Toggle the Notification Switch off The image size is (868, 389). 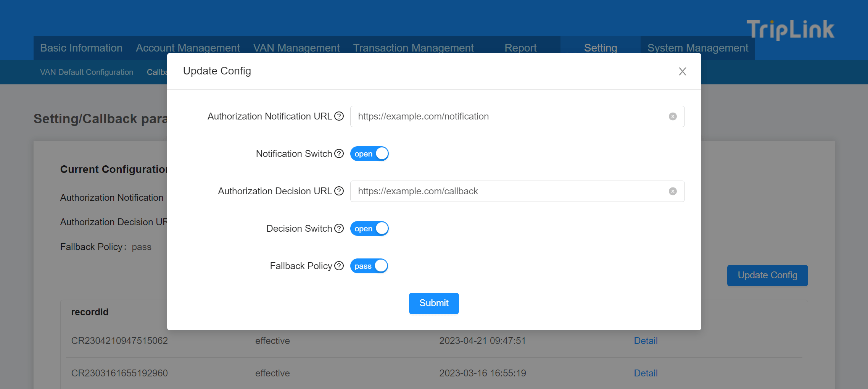coord(369,154)
